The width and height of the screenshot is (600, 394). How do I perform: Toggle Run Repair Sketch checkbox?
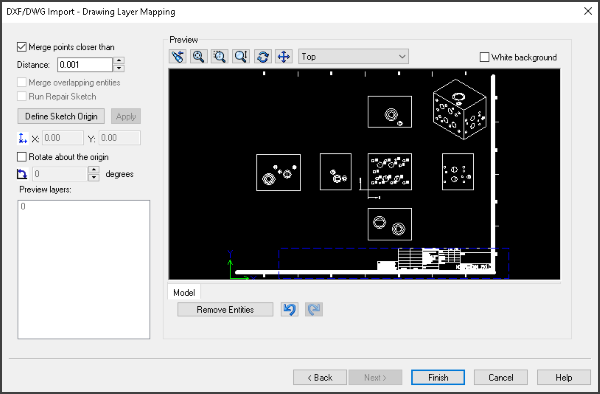click(22, 96)
